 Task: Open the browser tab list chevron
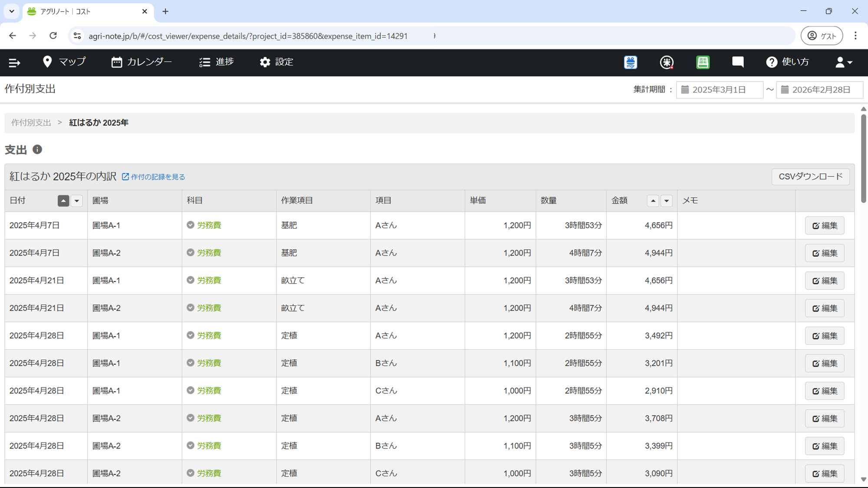click(12, 11)
